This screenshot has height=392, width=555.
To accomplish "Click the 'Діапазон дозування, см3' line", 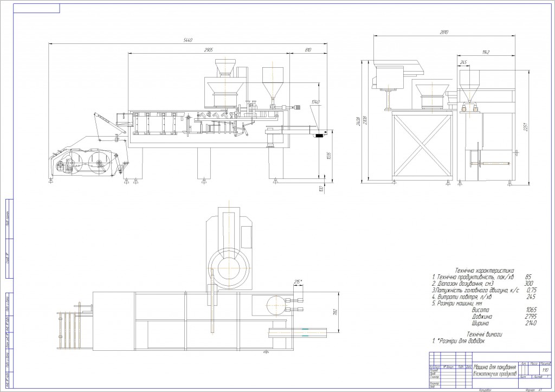I will coord(463,284).
